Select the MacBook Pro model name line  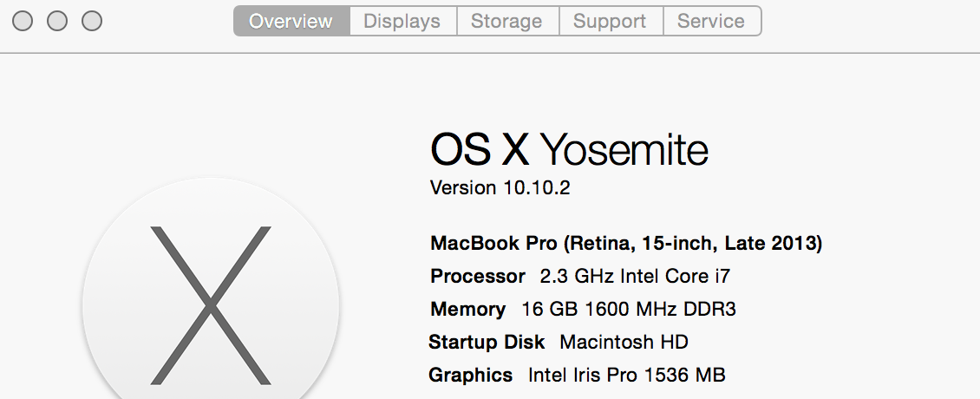pos(626,244)
